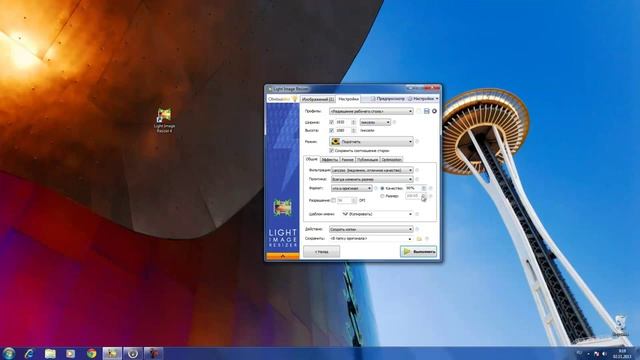
Task: Click the Высота spinner arrows
Action: [x=353, y=131]
